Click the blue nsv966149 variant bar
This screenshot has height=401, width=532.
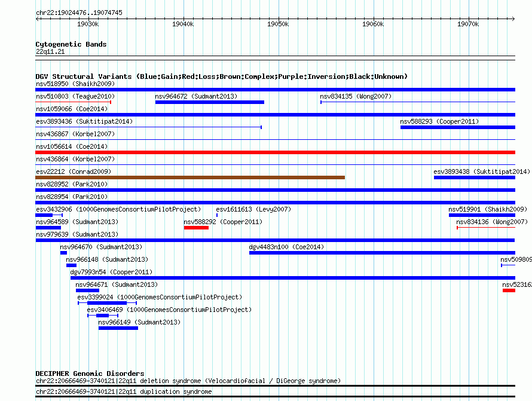tap(118, 328)
